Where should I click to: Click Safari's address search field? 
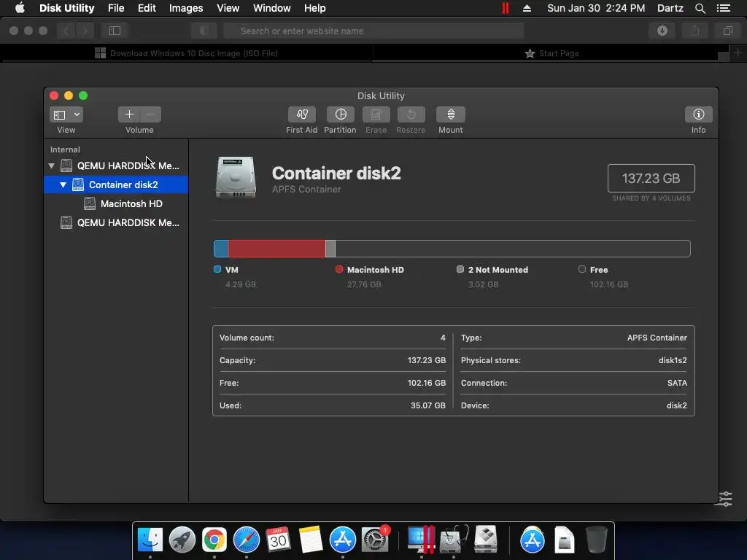373,31
